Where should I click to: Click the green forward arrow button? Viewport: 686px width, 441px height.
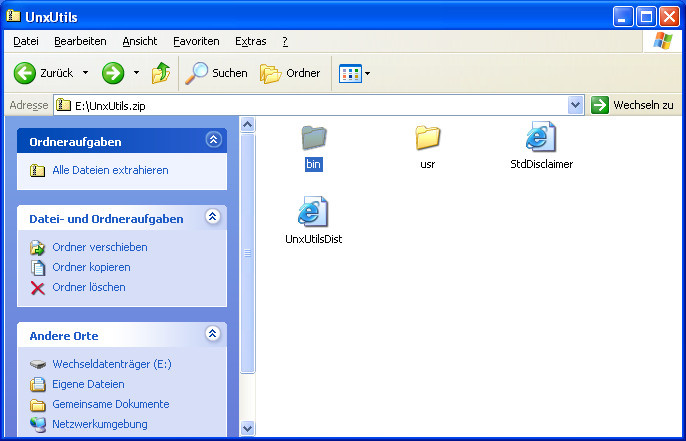click(113, 73)
